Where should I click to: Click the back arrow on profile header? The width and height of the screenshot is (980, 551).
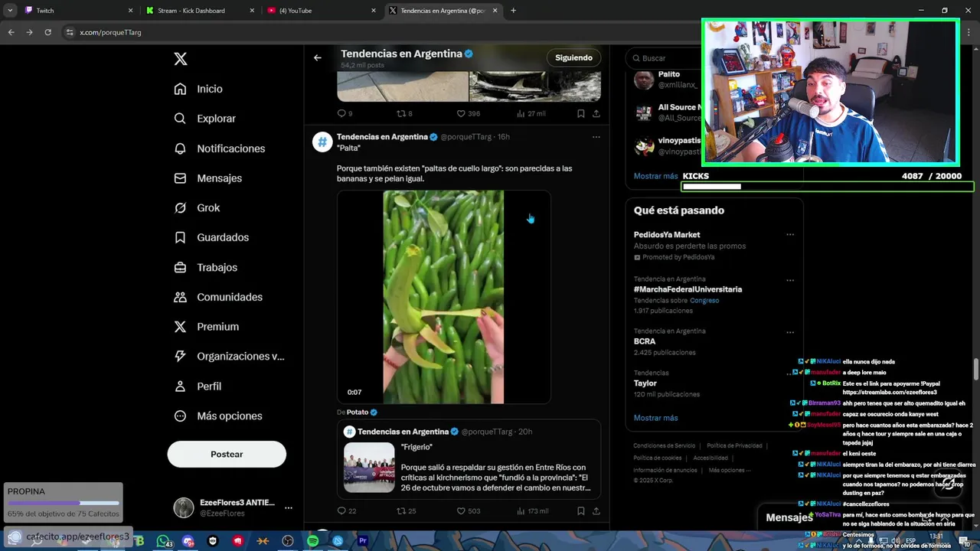(317, 57)
